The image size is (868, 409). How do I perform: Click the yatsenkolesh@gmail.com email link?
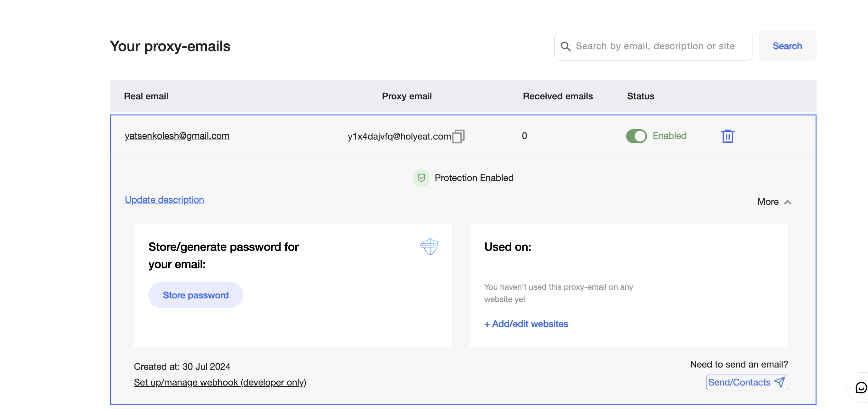tap(177, 136)
